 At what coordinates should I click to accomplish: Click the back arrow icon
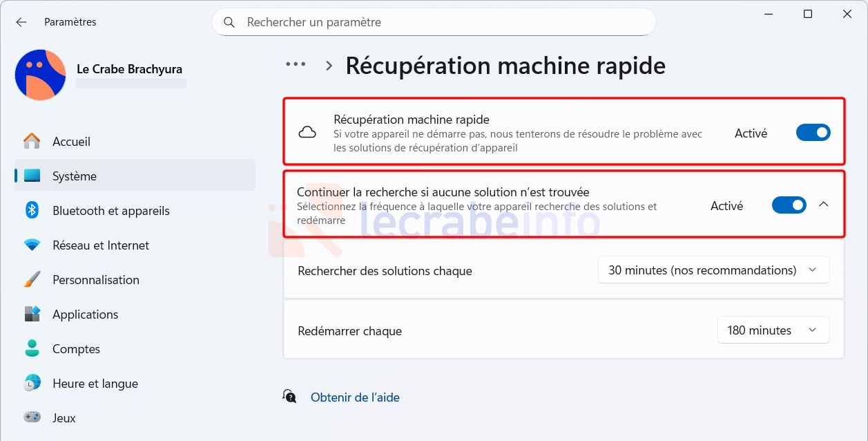[21, 22]
